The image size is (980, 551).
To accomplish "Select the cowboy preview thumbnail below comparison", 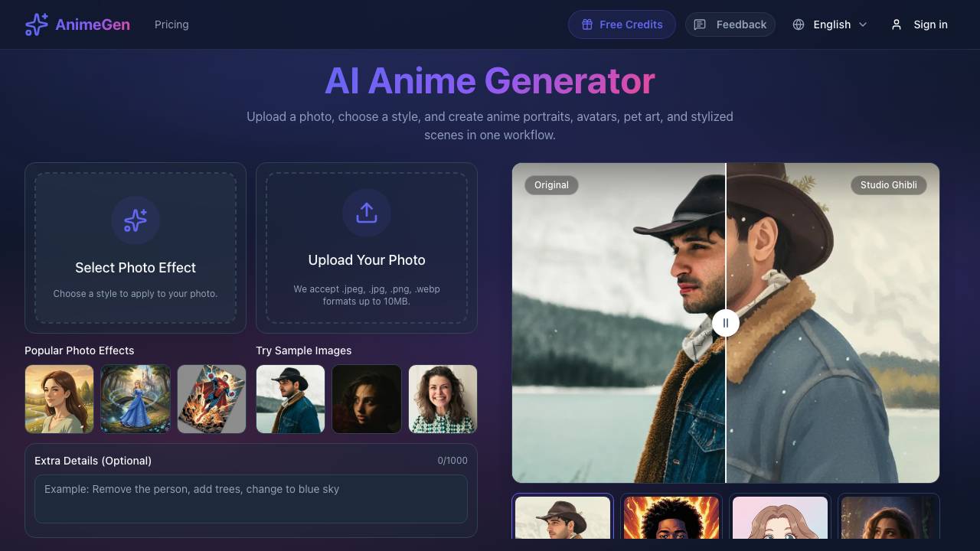I will click(563, 517).
